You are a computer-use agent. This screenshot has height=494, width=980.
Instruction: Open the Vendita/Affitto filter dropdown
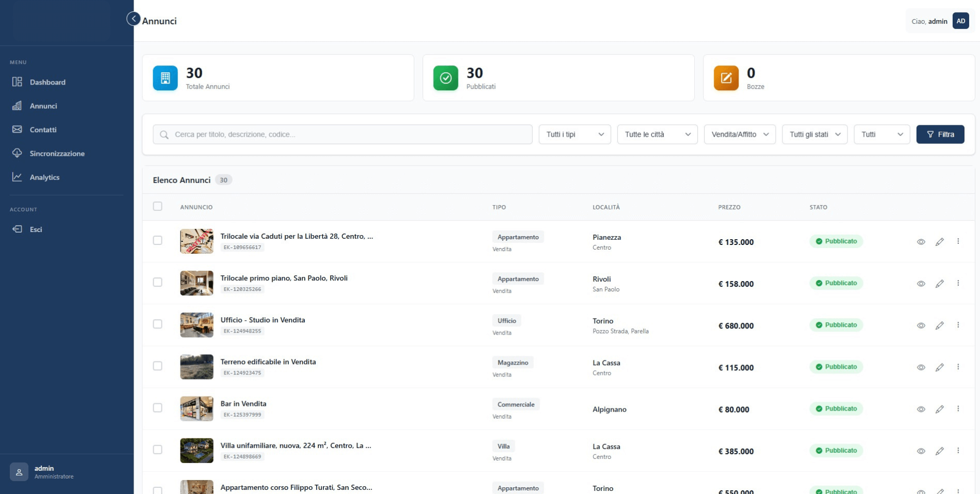click(x=740, y=134)
